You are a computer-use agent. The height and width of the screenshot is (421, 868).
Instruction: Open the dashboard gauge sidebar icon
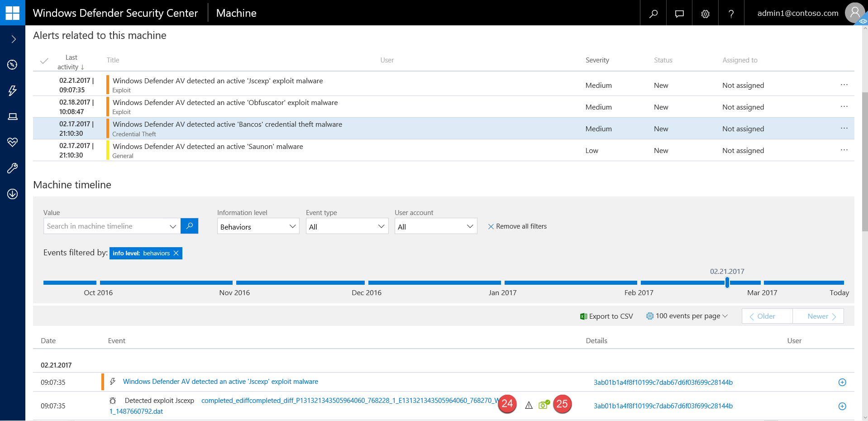(x=13, y=65)
